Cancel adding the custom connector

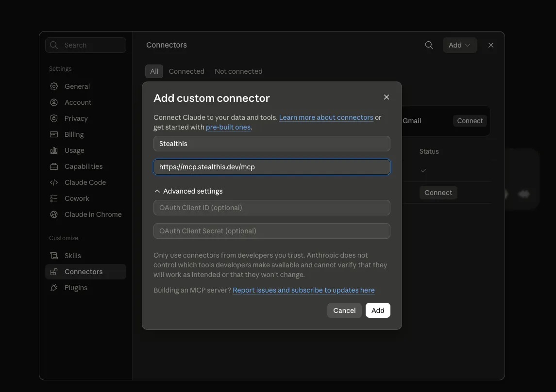(x=344, y=310)
